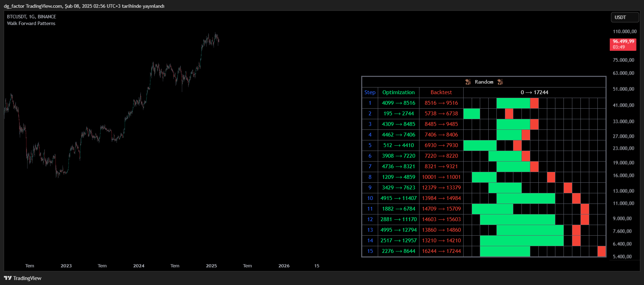Click optimization cell 4099 ⟶ 8516
Viewport: 644px width, 285px height.
click(x=398, y=103)
